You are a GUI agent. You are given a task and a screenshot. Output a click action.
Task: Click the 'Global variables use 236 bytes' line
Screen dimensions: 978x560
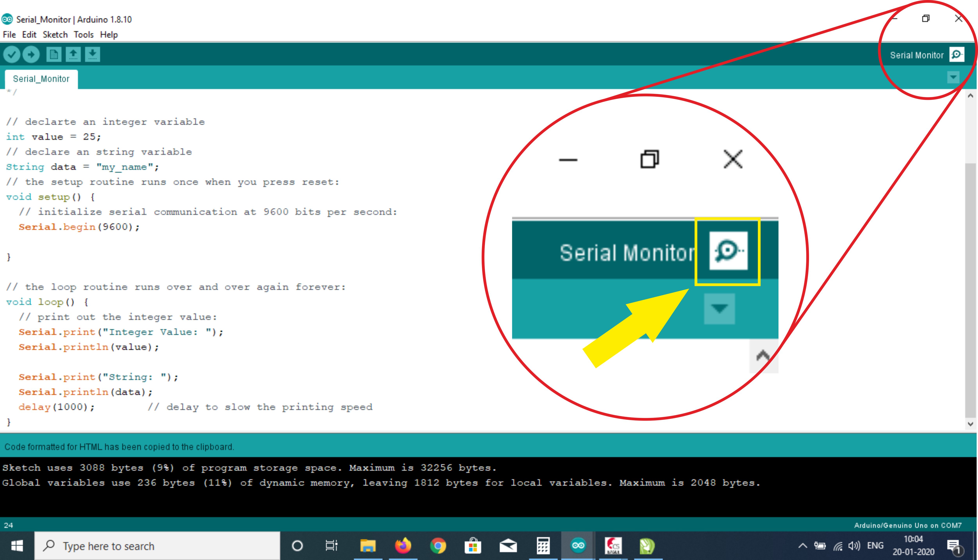click(381, 483)
